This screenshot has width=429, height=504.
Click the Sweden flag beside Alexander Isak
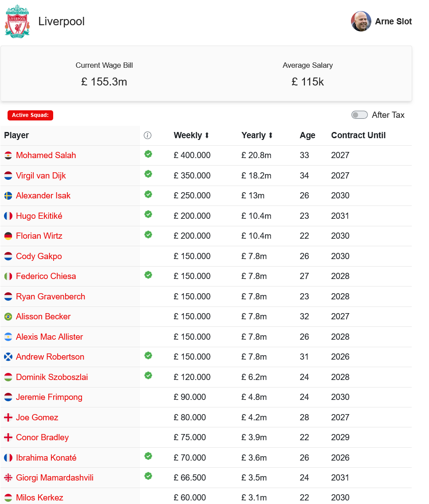pyautogui.click(x=8, y=196)
